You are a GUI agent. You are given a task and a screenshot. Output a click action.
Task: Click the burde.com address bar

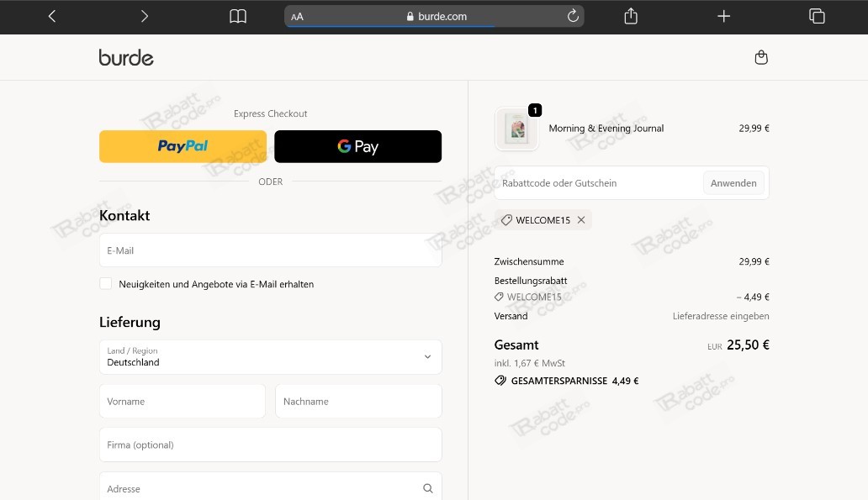tap(435, 17)
